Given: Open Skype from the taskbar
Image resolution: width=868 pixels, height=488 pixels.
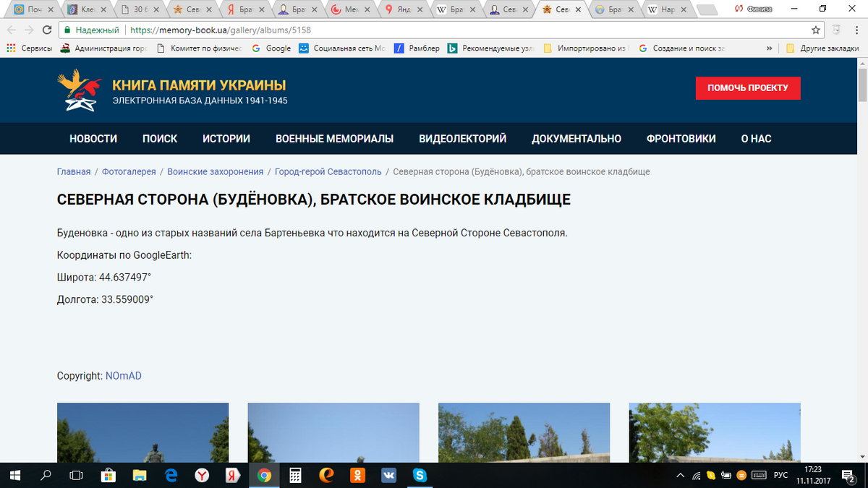Looking at the screenshot, I should click(420, 475).
